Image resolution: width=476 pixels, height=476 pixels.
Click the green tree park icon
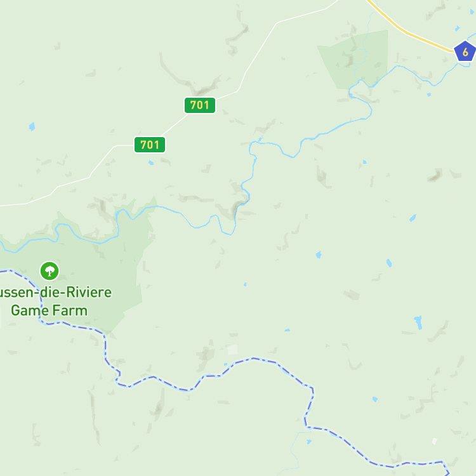click(50, 271)
